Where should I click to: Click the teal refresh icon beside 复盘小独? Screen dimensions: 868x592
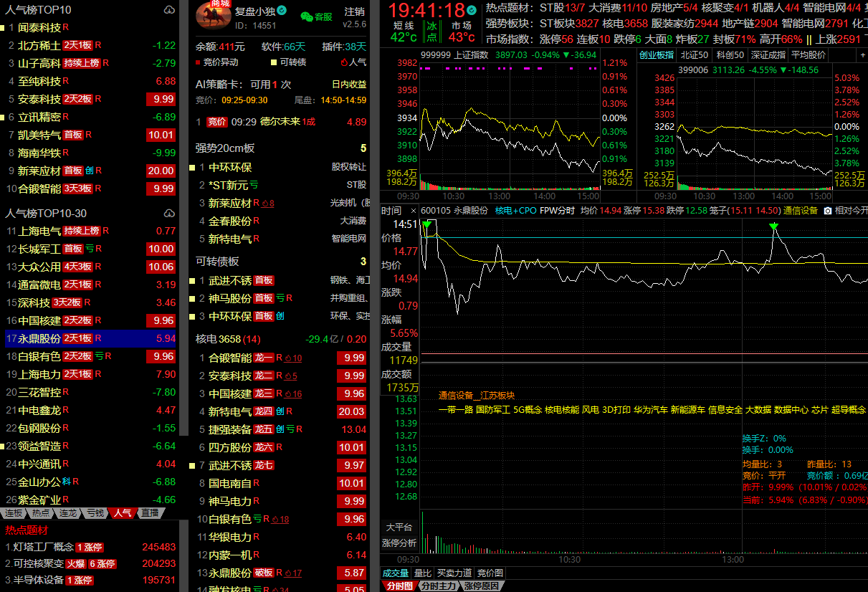282,10
